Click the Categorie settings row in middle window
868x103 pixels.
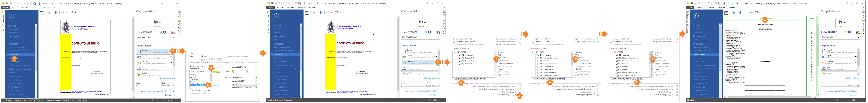point(420,62)
